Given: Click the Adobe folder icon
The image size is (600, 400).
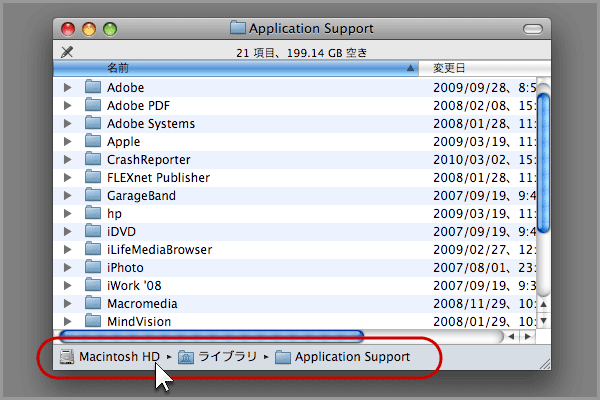Looking at the screenshot, I should click(x=94, y=87).
